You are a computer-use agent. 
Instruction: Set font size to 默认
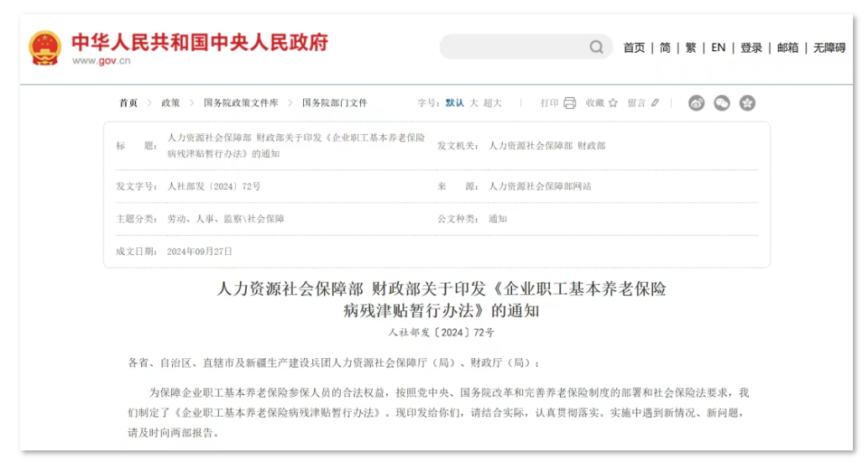click(x=454, y=103)
